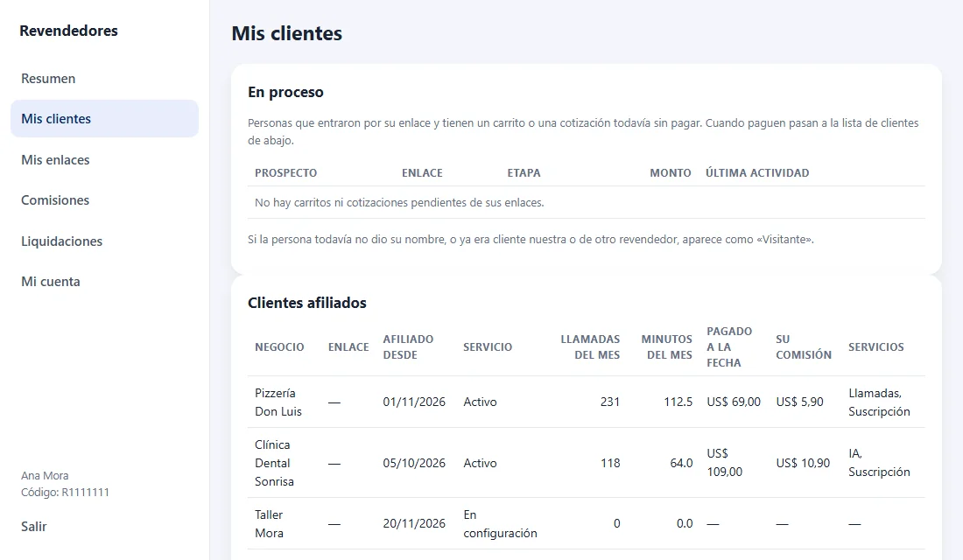Click the IA, Suscripción services cell
Viewport: 963px width, 560px height.
(879, 463)
